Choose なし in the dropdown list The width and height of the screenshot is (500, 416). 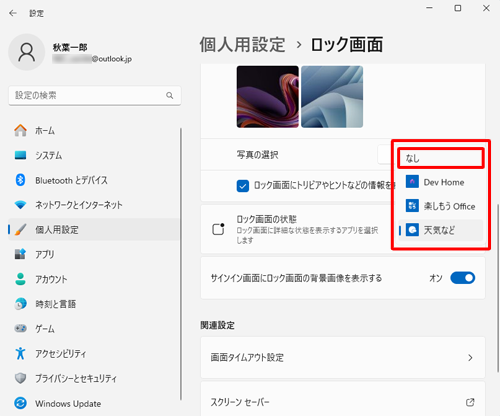(x=441, y=158)
